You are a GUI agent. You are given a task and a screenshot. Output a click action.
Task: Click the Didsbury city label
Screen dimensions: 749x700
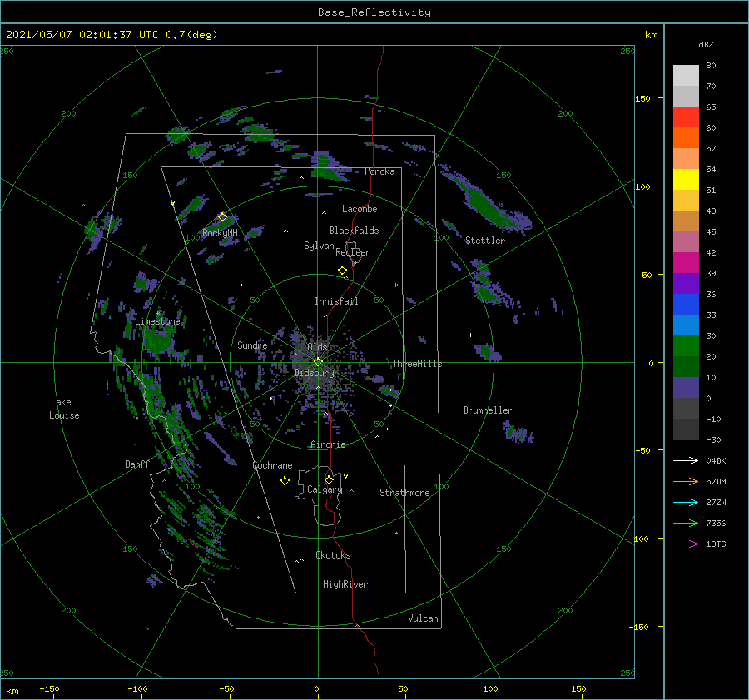(x=314, y=373)
